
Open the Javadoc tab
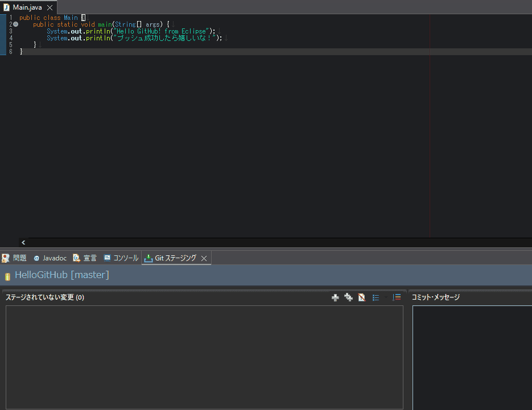50,258
